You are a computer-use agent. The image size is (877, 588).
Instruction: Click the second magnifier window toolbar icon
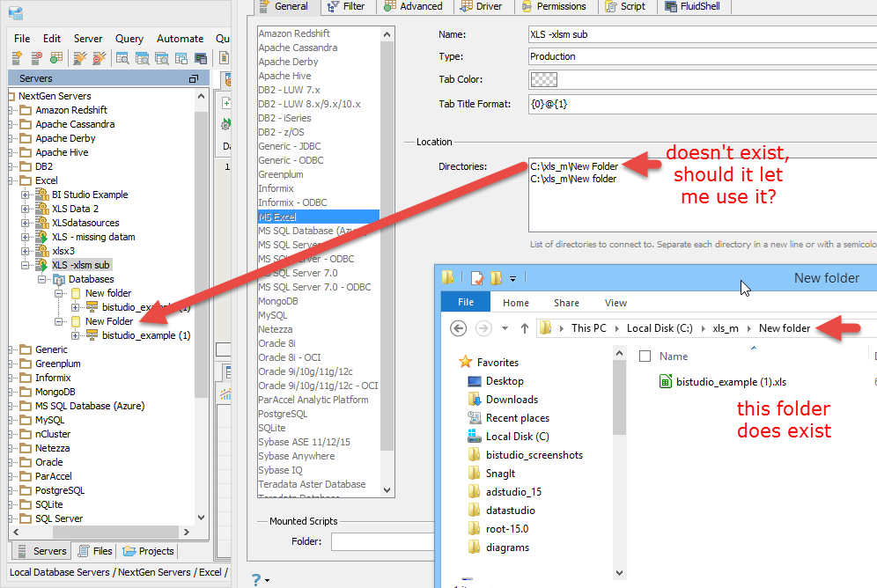click(142, 57)
